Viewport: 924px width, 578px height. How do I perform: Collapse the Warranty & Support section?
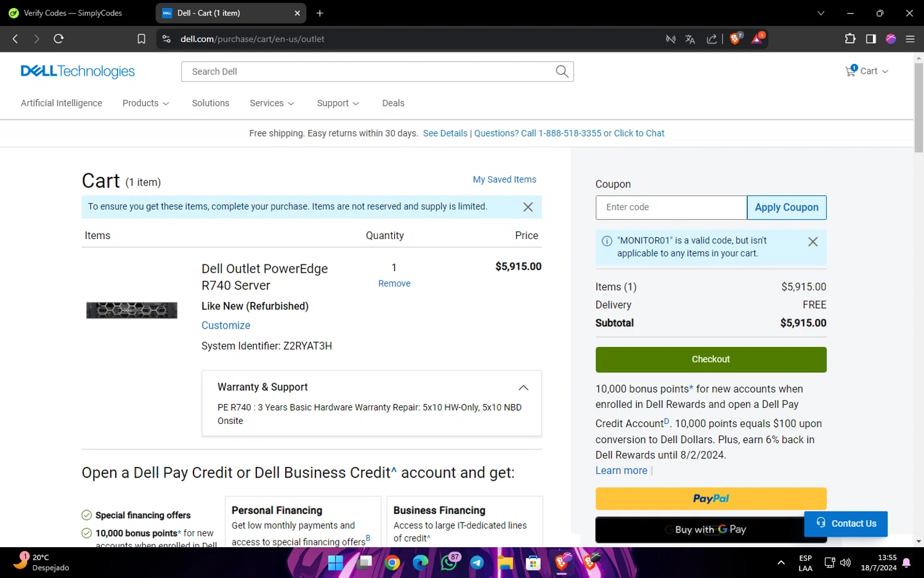coord(523,388)
